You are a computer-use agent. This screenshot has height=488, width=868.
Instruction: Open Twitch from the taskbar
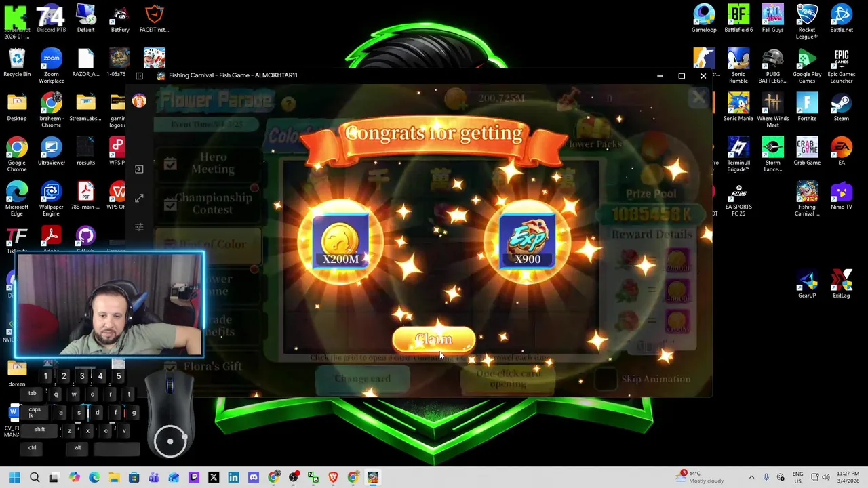pos(193,477)
